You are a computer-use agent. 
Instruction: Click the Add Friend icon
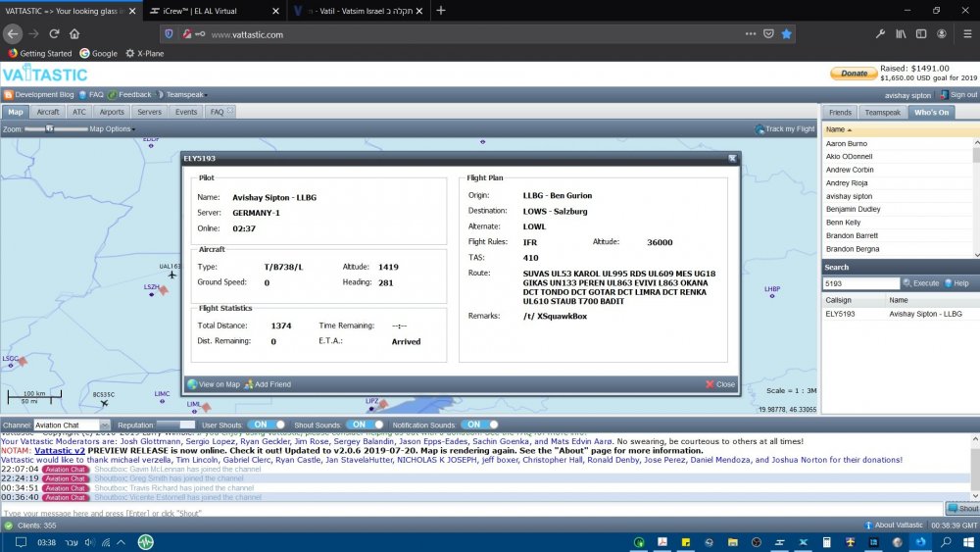249,384
